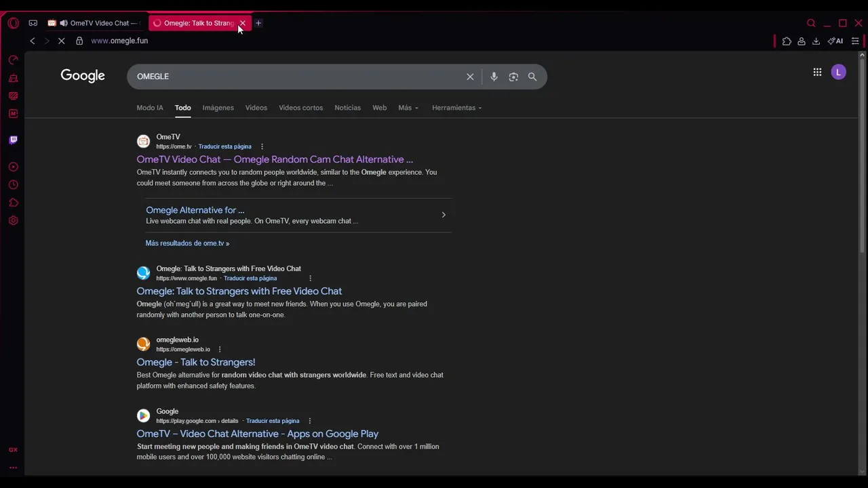Expand the Herramientas dropdown
The height and width of the screenshot is (488, 868).
457,108
